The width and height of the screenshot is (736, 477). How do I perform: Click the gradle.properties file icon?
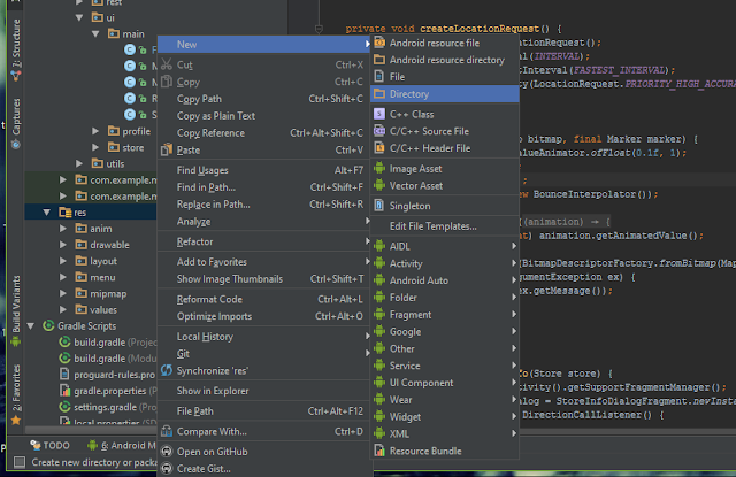click(65, 390)
